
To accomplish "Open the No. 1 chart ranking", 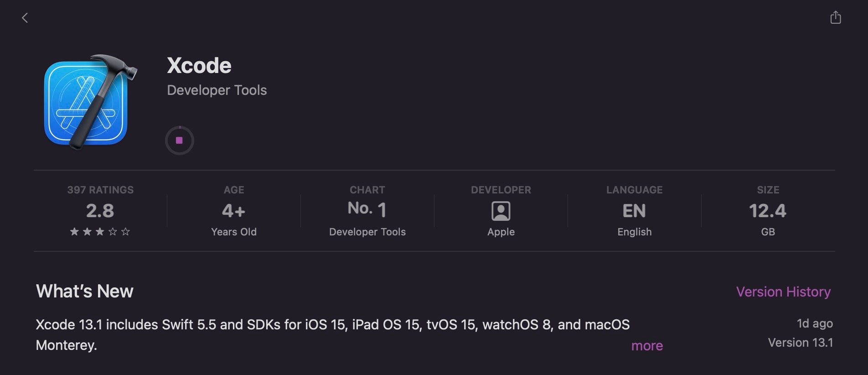I will 367,209.
